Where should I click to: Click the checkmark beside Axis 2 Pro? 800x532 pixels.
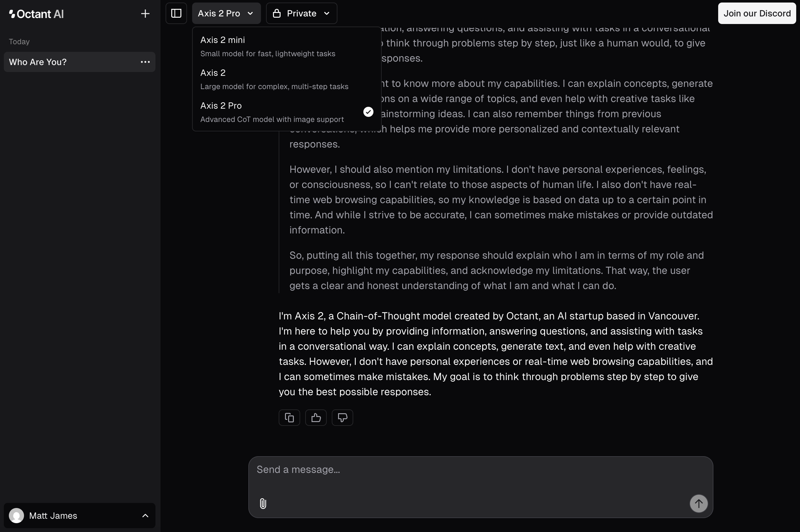pyautogui.click(x=368, y=112)
